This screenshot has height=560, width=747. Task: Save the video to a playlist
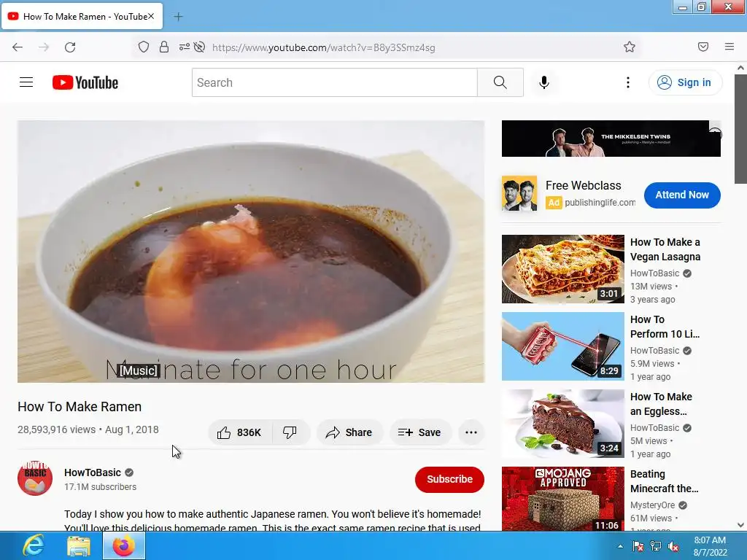click(419, 432)
